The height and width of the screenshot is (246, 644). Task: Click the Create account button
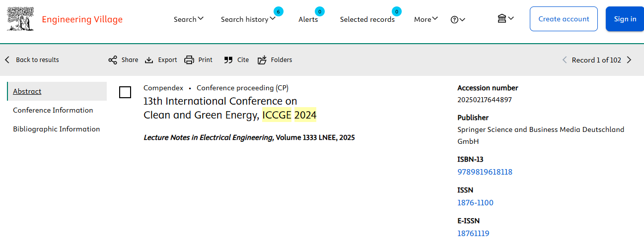(x=564, y=19)
